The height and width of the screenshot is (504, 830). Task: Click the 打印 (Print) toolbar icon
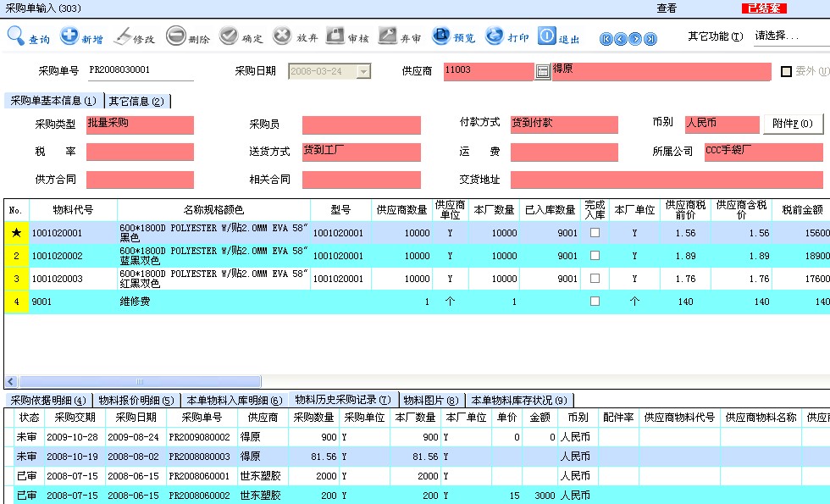pos(494,36)
